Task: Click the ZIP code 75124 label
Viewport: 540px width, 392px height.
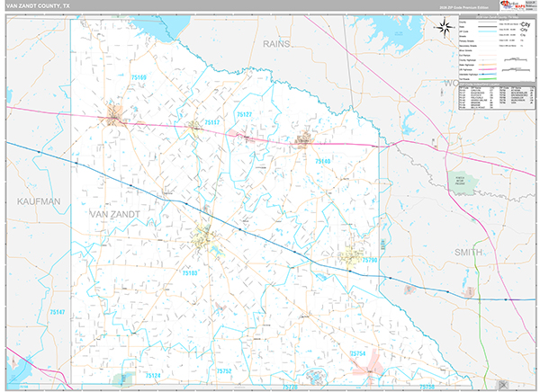Action: click(x=152, y=375)
